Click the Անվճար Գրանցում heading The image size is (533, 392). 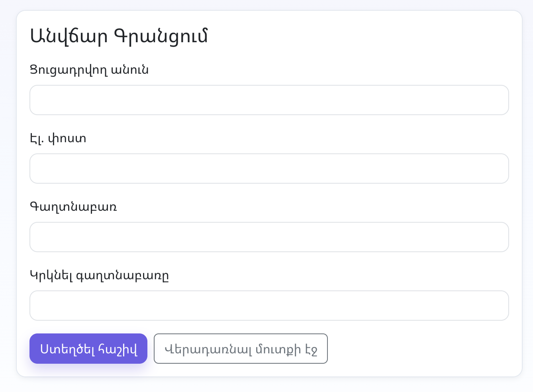[119, 36]
